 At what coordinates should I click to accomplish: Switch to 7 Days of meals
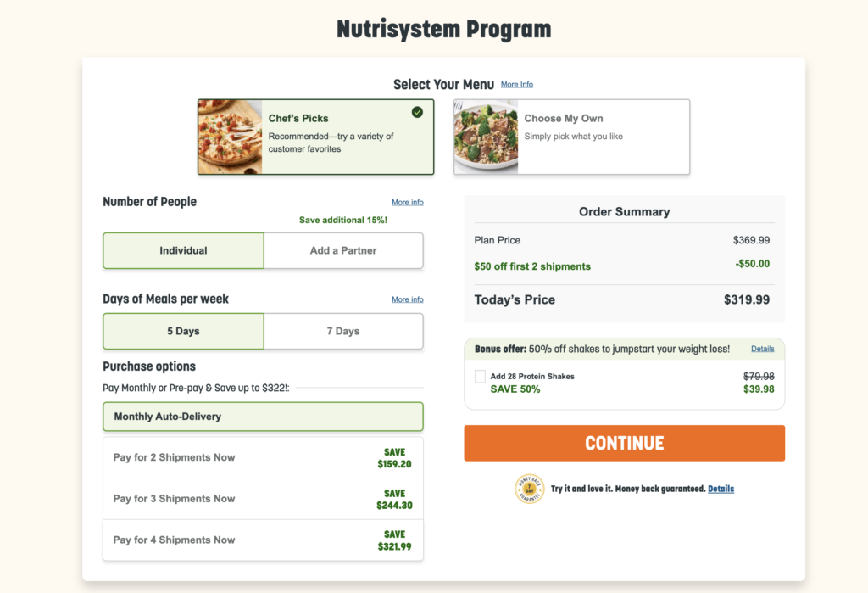tap(343, 331)
